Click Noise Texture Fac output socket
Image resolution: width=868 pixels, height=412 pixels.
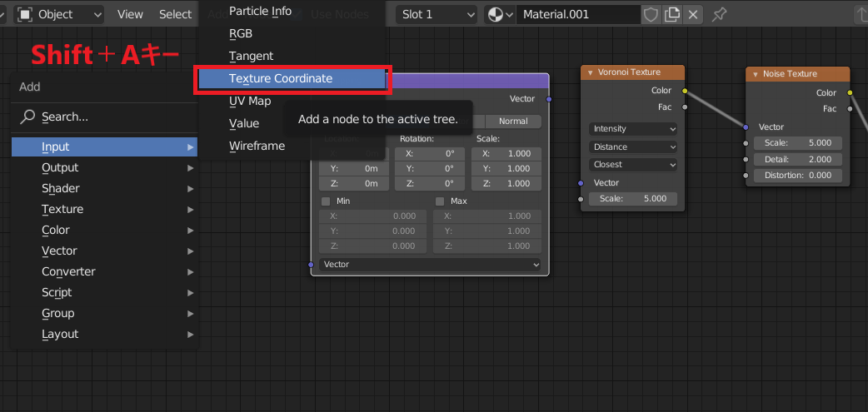click(850, 109)
